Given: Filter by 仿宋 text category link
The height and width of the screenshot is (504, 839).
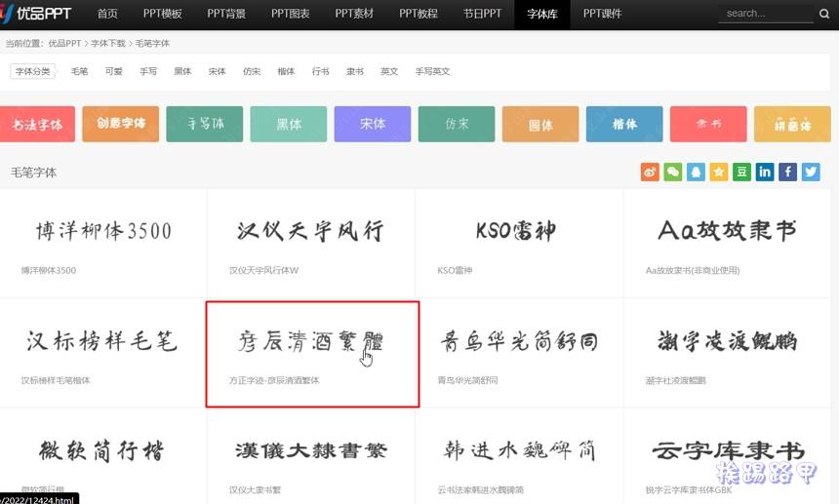Looking at the screenshot, I should pos(252,71).
